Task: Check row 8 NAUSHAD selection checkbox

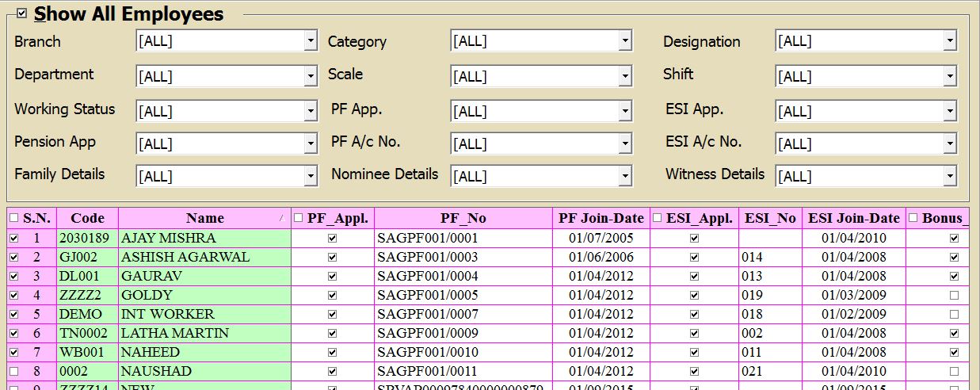Action: click(14, 371)
